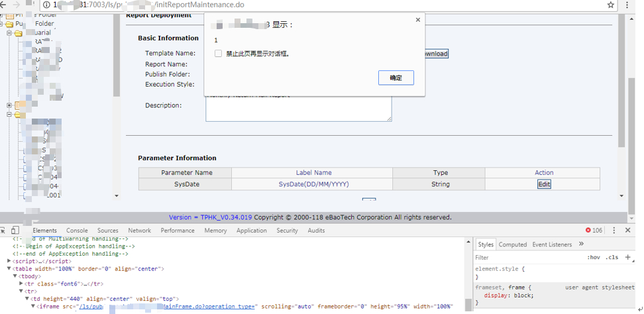Click the element.style rule in Styles
Viewport: 644px width, 314px height.
pos(500,269)
